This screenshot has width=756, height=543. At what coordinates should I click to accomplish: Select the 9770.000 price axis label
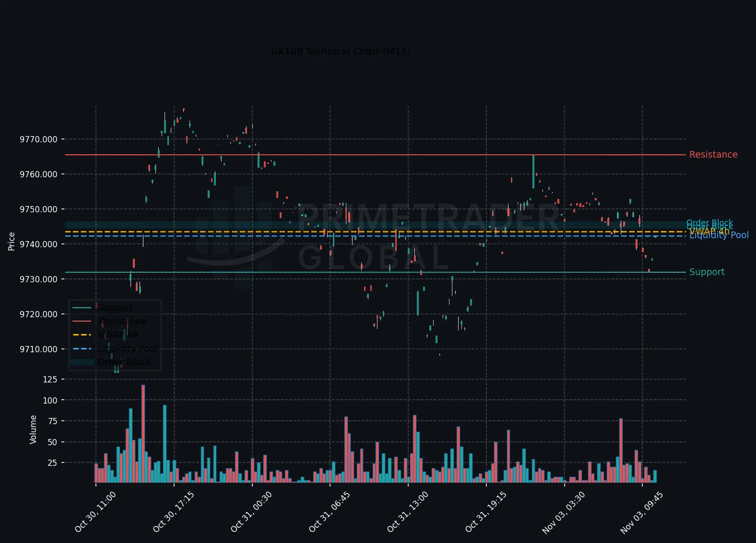(38, 139)
